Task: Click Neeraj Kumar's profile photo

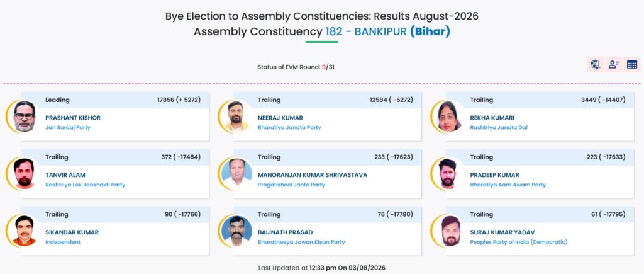Action: 236,117
